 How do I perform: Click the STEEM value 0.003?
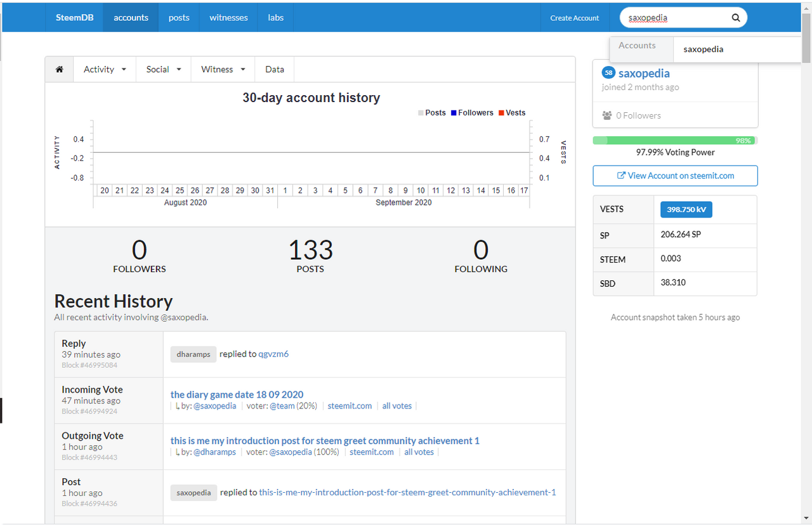point(672,259)
